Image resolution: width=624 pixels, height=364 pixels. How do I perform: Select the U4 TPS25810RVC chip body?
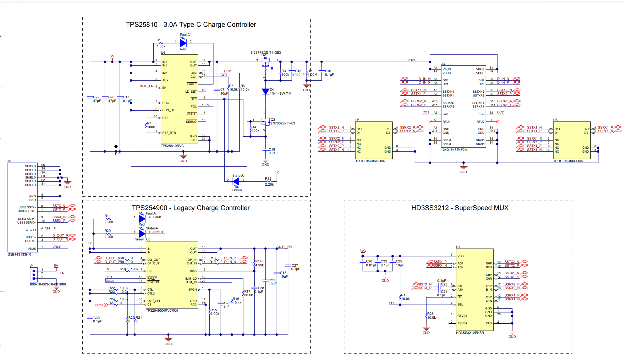point(179,99)
